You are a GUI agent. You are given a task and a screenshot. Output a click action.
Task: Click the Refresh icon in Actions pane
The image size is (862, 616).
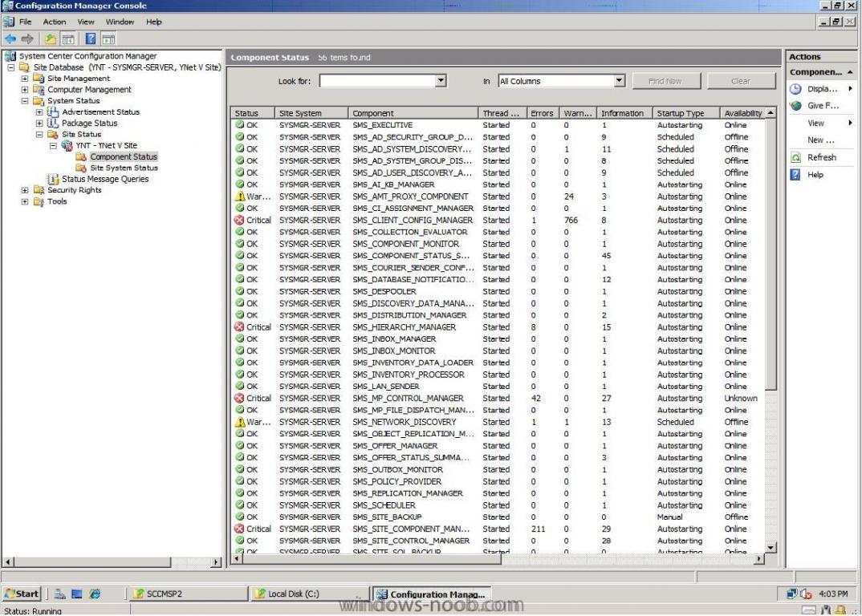tap(795, 157)
